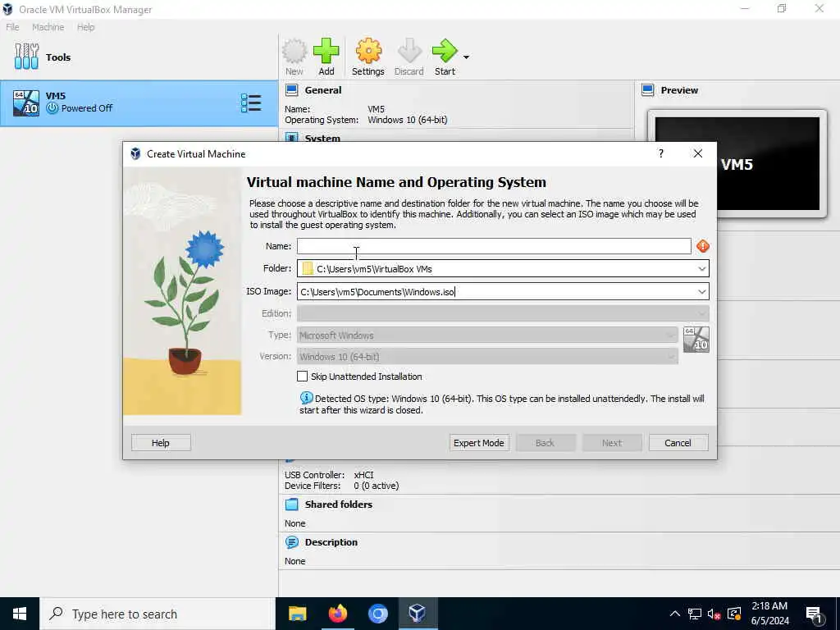840x630 pixels.
Task: Click the green Start arrow icon
Action: point(445,51)
